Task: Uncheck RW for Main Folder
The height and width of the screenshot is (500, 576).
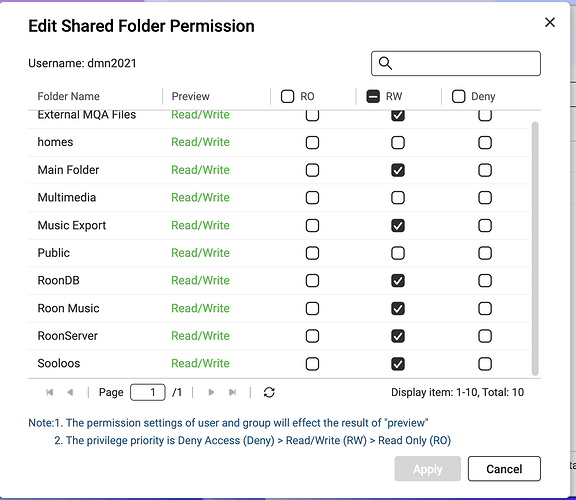Action: click(x=398, y=170)
